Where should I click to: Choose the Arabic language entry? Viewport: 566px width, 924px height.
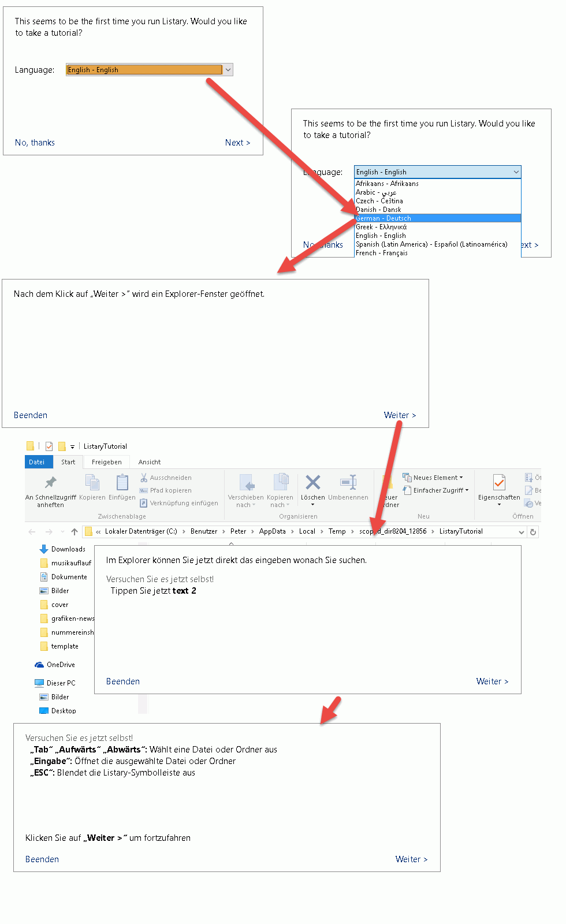(438, 192)
